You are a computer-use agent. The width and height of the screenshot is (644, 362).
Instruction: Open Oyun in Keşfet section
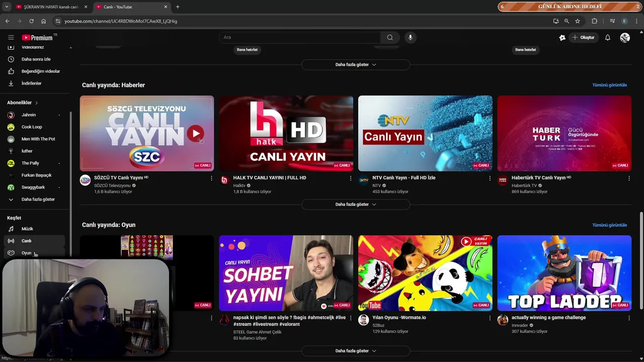[35, 253]
